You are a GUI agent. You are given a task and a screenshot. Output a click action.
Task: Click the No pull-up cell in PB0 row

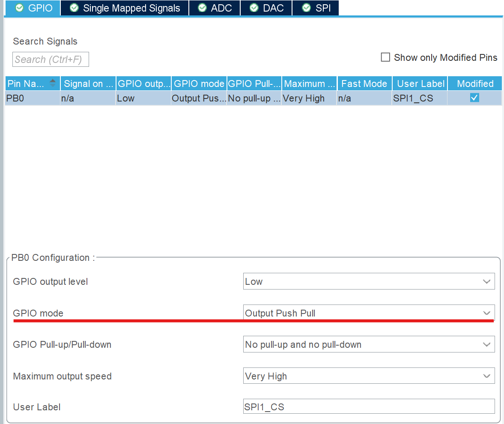click(x=254, y=98)
